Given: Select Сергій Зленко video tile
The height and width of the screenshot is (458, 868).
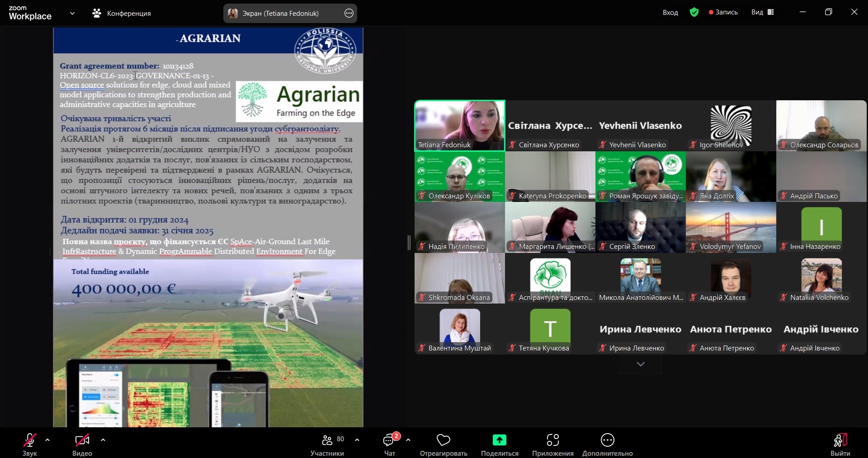Looking at the screenshot, I should click(x=641, y=227).
